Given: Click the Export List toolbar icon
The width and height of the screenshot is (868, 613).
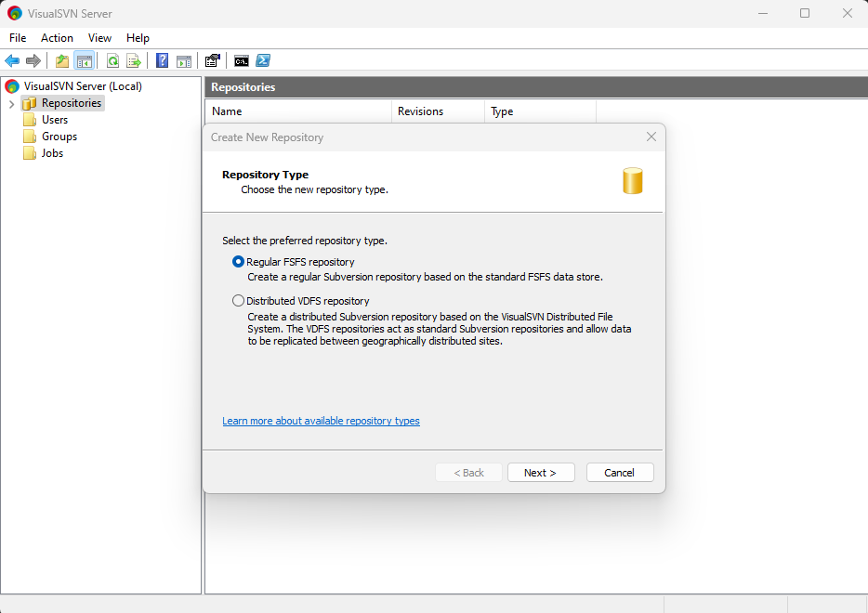Looking at the screenshot, I should [134, 61].
